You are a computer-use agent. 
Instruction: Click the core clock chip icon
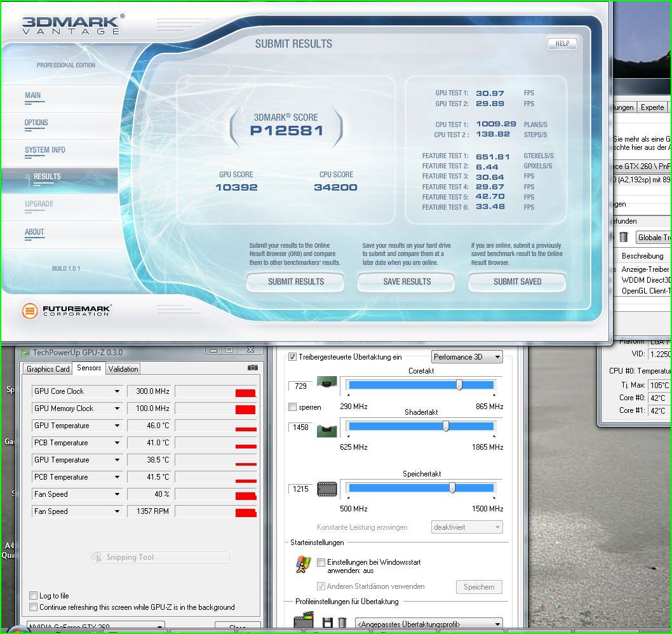tap(326, 382)
